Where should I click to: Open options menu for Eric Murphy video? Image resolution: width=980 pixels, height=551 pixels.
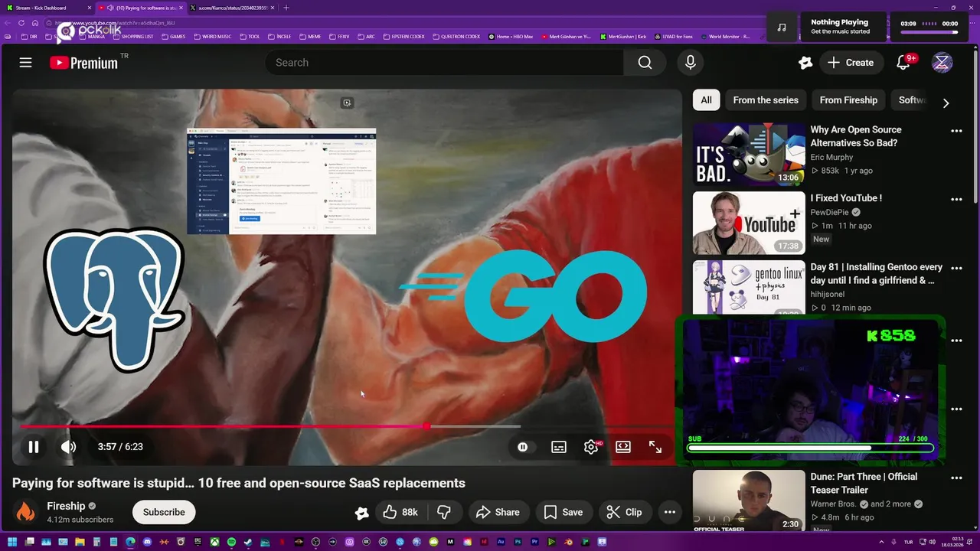tap(956, 131)
